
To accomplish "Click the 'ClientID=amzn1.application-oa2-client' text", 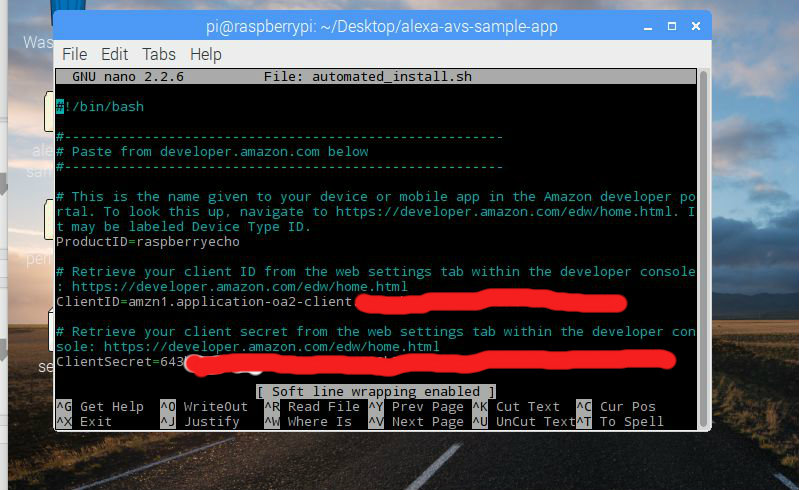I will 204,302.
